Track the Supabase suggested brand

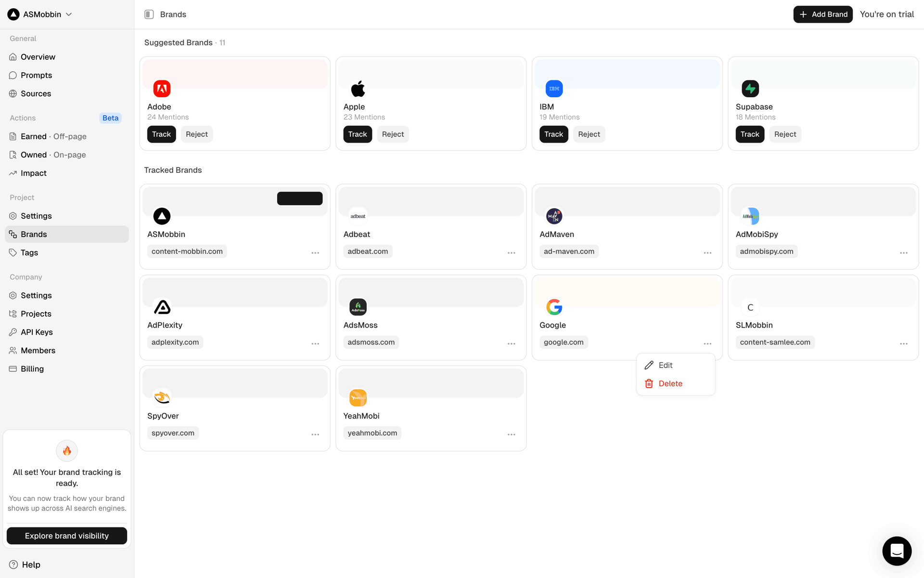pos(750,134)
